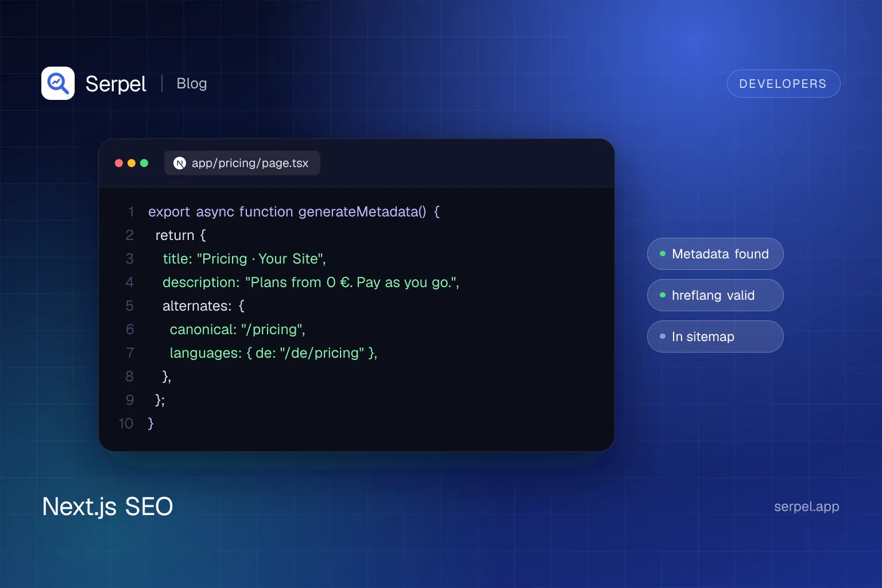The height and width of the screenshot is (588, 882).
Task: Click code line "return {"
Action: (180, 235)
